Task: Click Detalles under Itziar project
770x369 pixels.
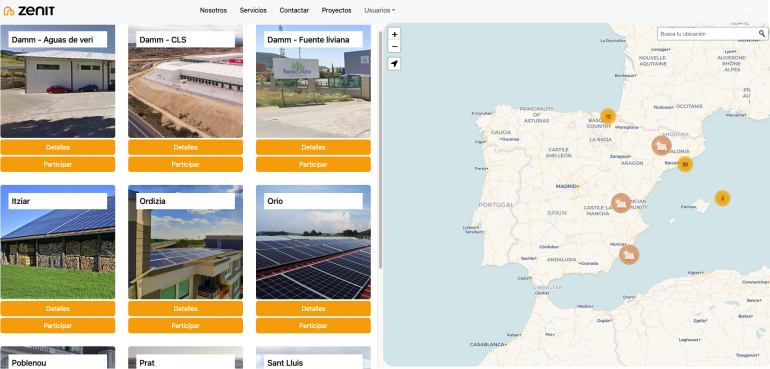Action: (58, 309)
